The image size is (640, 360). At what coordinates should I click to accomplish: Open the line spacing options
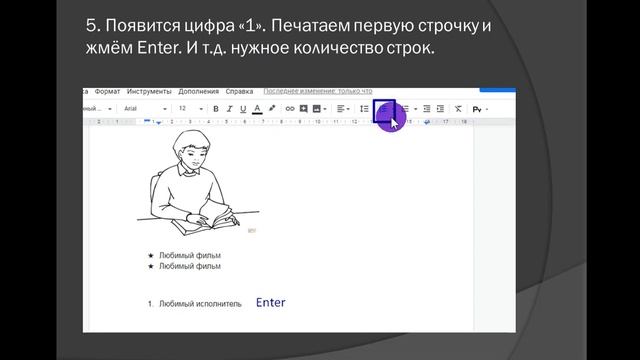pyautogui.click(x=364, y=109)
